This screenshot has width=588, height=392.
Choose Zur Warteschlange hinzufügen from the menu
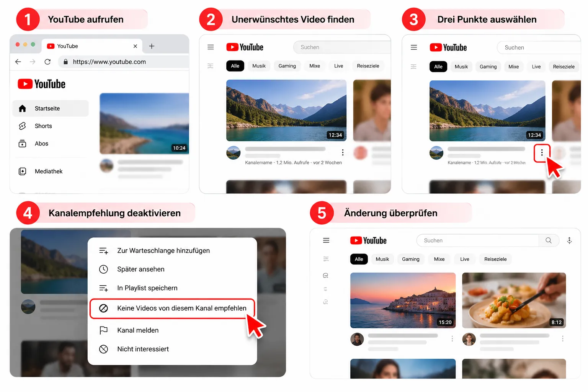(x=172, y=251)
